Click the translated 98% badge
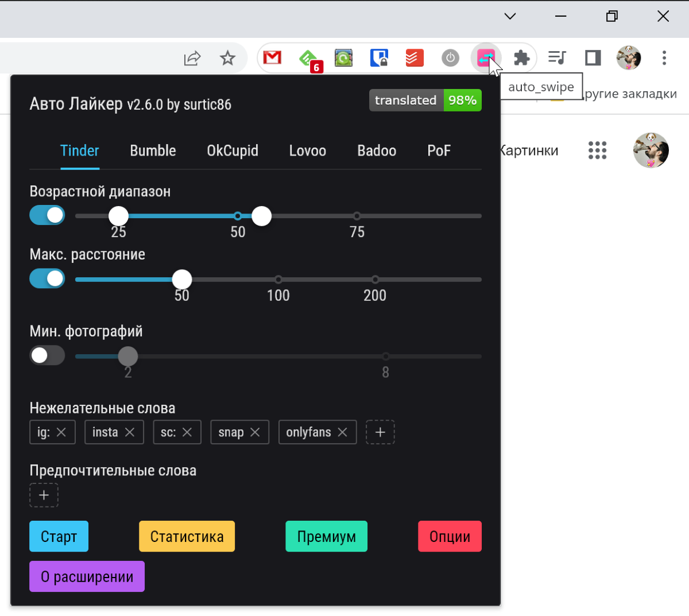689x616 pixels. click(425, 100)
